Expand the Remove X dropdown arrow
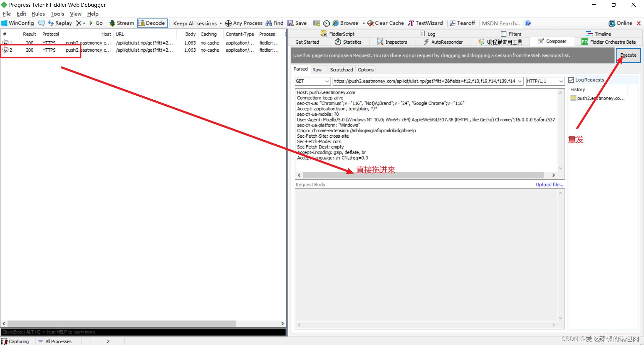The height and width of the screenshot is (345, 644). pyautogui.click(x=84, y=23)
